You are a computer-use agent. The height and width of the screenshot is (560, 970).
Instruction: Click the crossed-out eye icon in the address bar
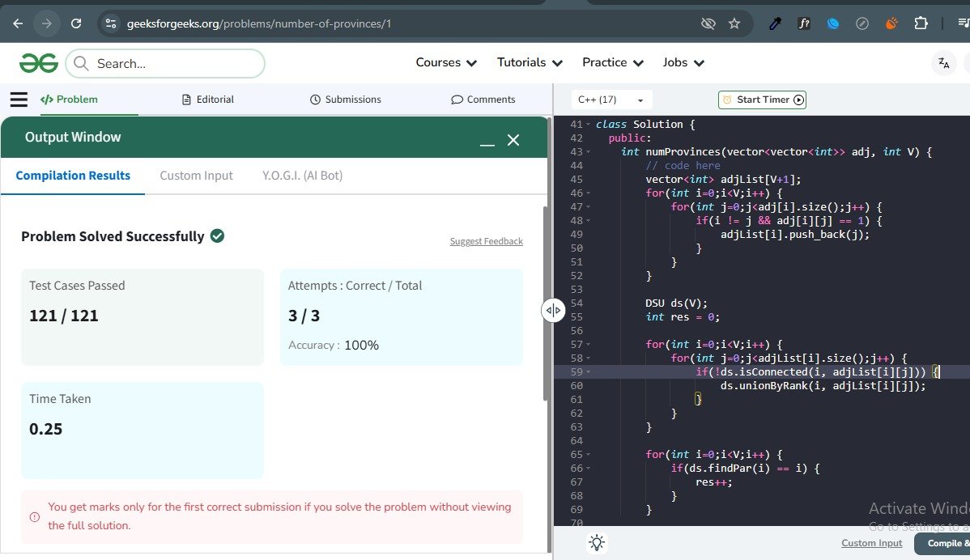(x=708, y=23)
